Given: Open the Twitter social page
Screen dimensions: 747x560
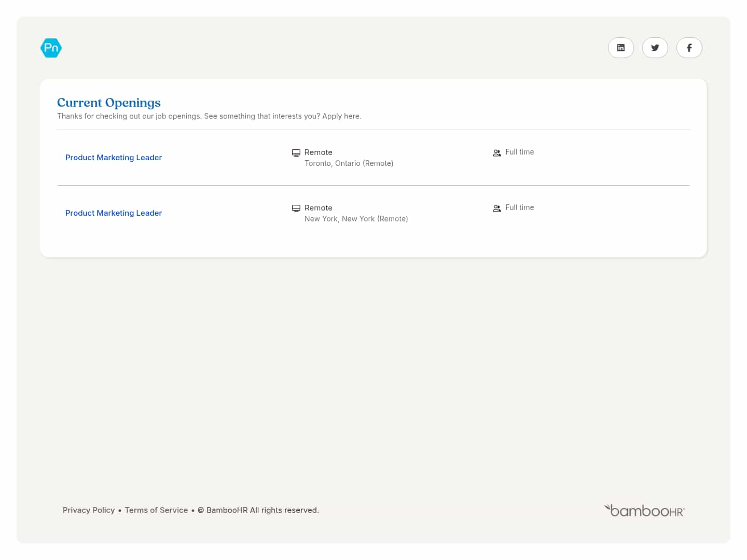Looking at the screenshot, I should 655,48.
